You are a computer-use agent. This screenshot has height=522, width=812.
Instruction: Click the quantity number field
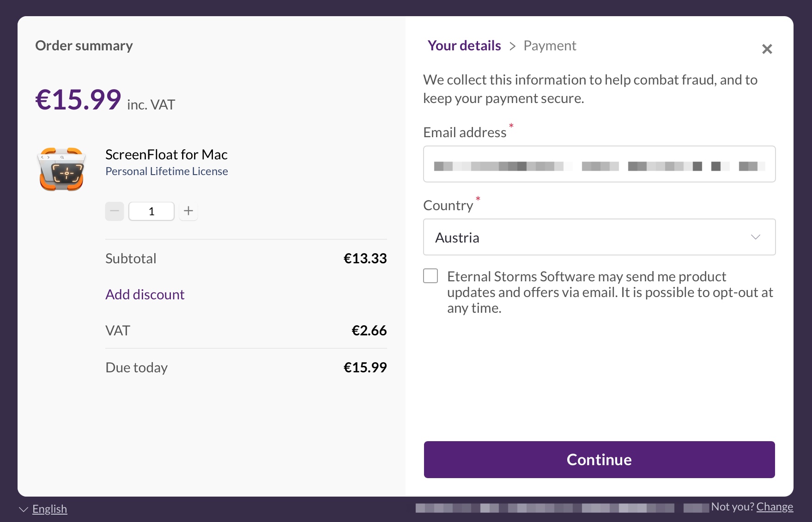click(151, 211)
